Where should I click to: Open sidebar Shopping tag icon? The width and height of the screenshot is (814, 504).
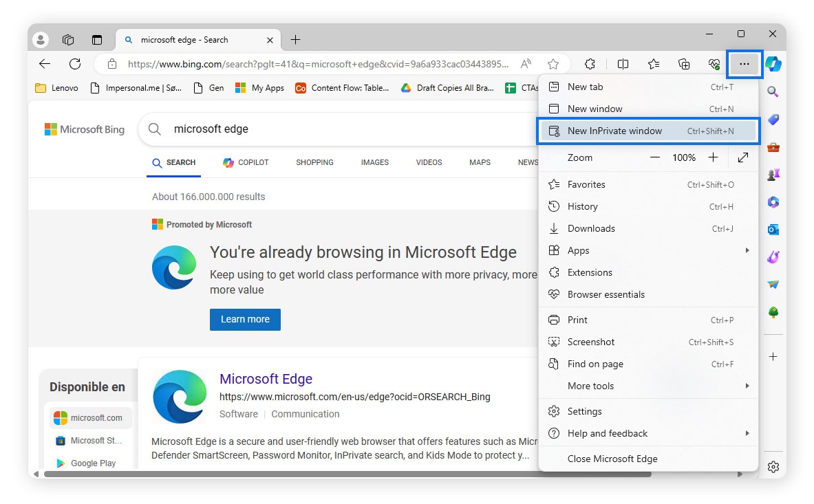point(773,119)
